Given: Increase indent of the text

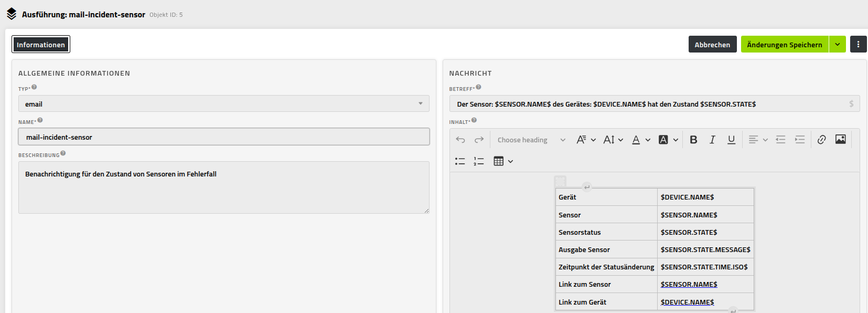Looking at the screenshot, I should point(799,140).
